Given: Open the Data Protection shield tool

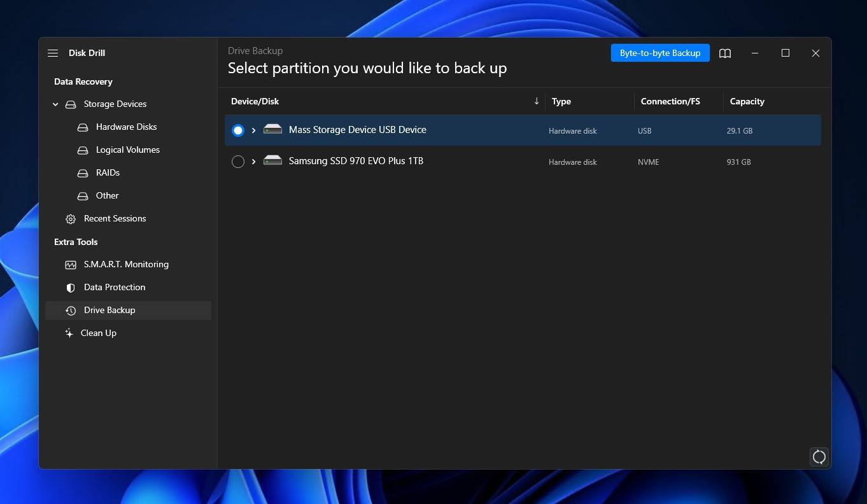Looking at the screenshot, I should click(114, 287).
